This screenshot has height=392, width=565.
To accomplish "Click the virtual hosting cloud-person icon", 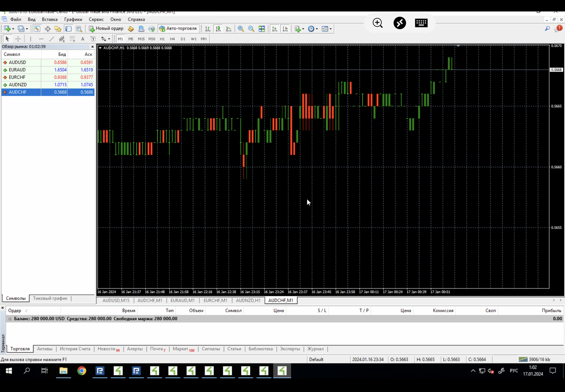I will [141, 29].
